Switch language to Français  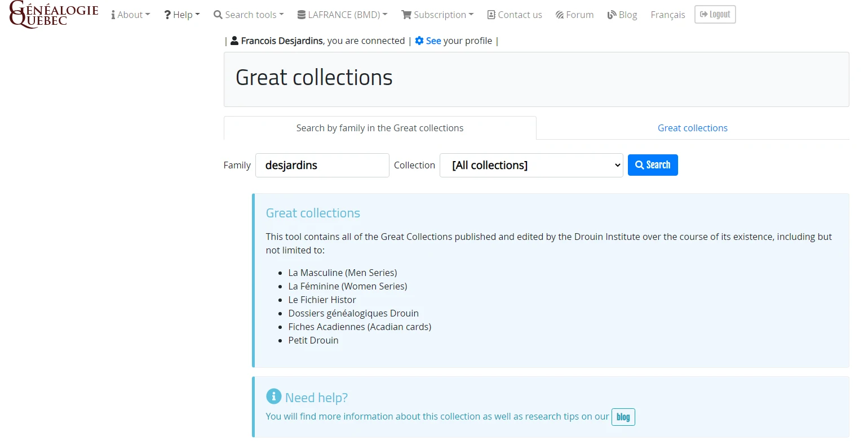click(668, 15)
